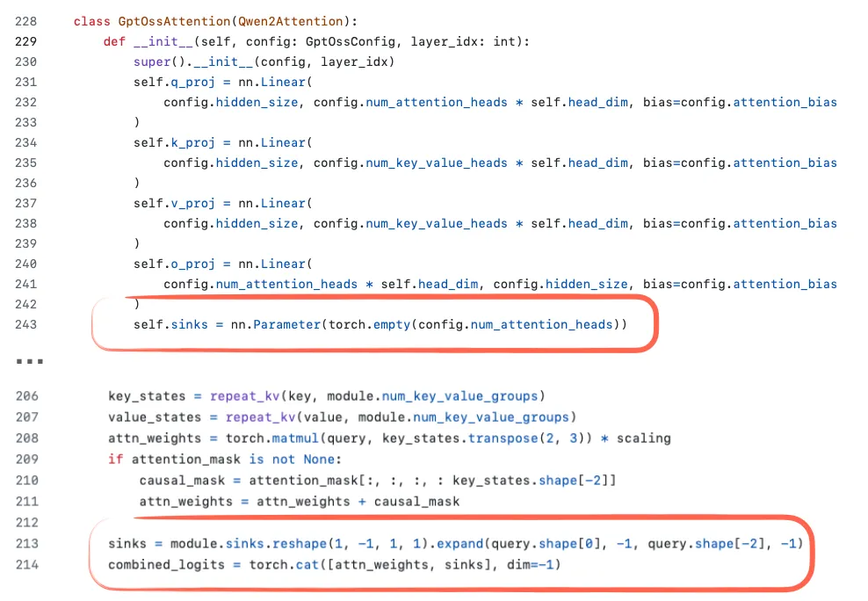
Task: Click line number 236
Action: pos(26,183)
